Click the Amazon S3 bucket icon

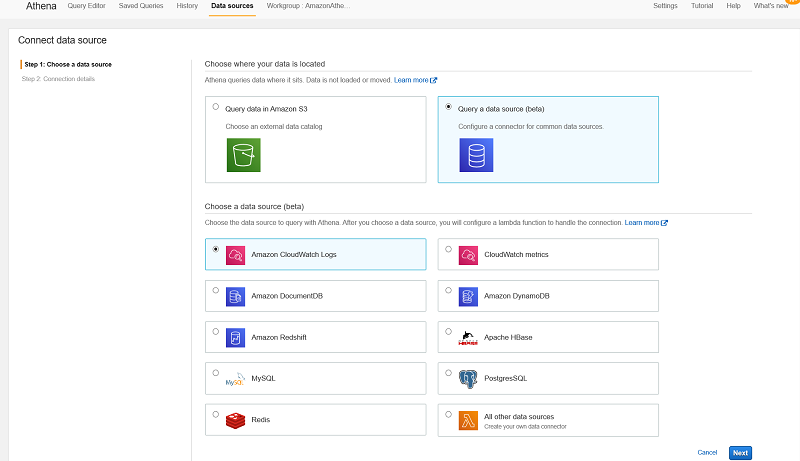pos(243,155)
